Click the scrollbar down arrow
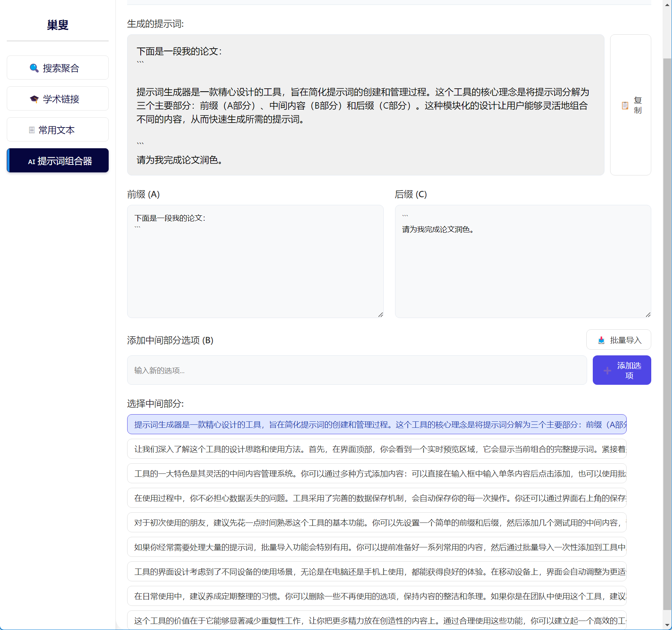Screen dimensions: 672x630 tap(667, 625)
